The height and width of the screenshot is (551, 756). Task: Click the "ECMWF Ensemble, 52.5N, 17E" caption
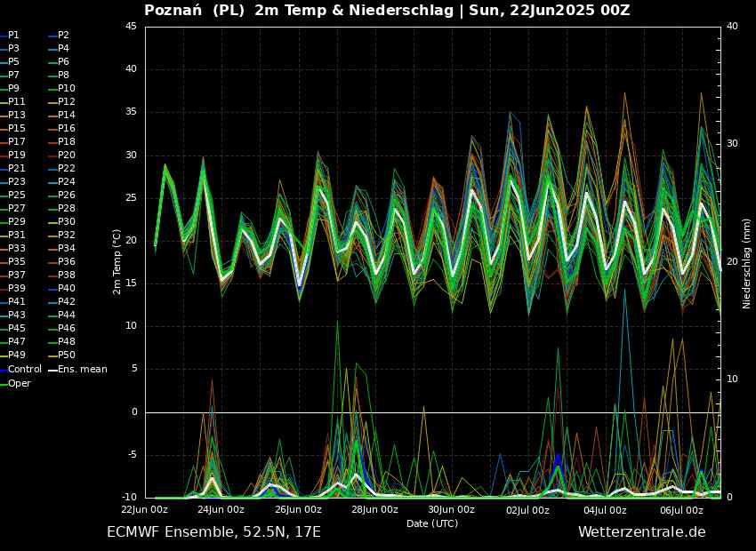pyautogui.click(x=213, y=532)
